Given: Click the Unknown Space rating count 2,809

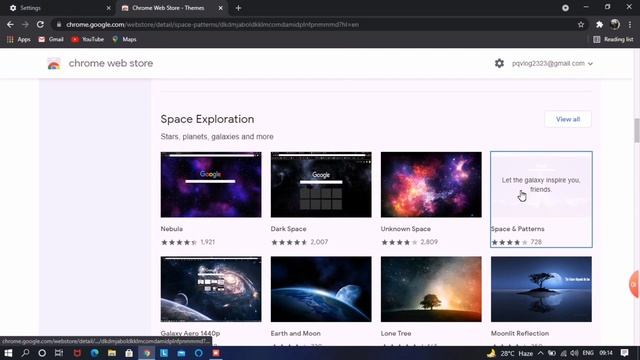Looking at the screenshot, I should [429, 242].
